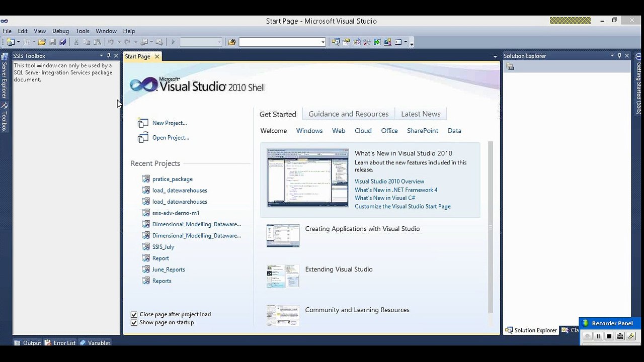The width and height of the screenshot is (644, 362).
Task: Toggle Show page on startup checkbox
Action: [x=134, y=323]
